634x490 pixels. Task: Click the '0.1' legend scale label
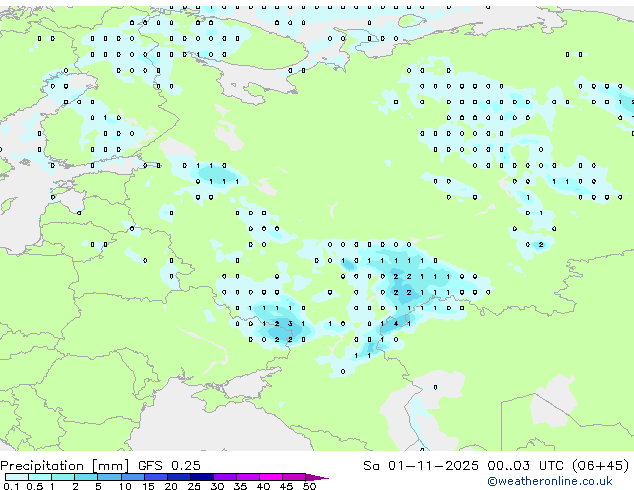click(x=11, y=486)
